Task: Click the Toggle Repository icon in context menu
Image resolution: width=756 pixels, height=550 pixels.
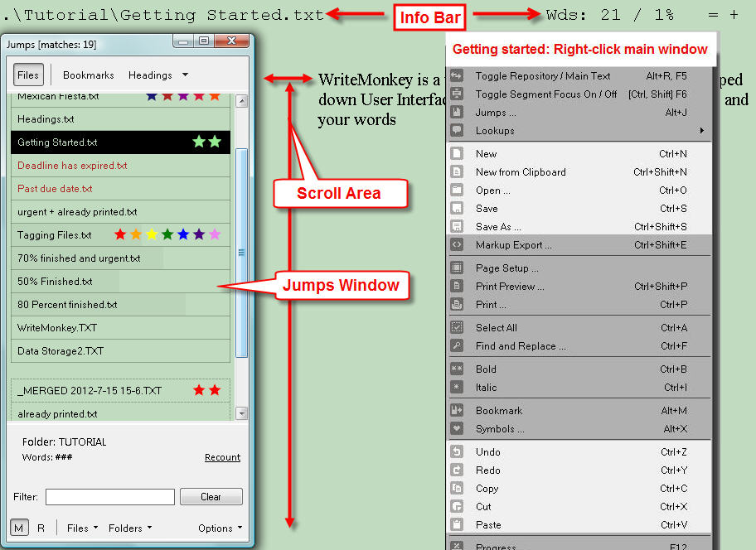Action: [457, 75]
